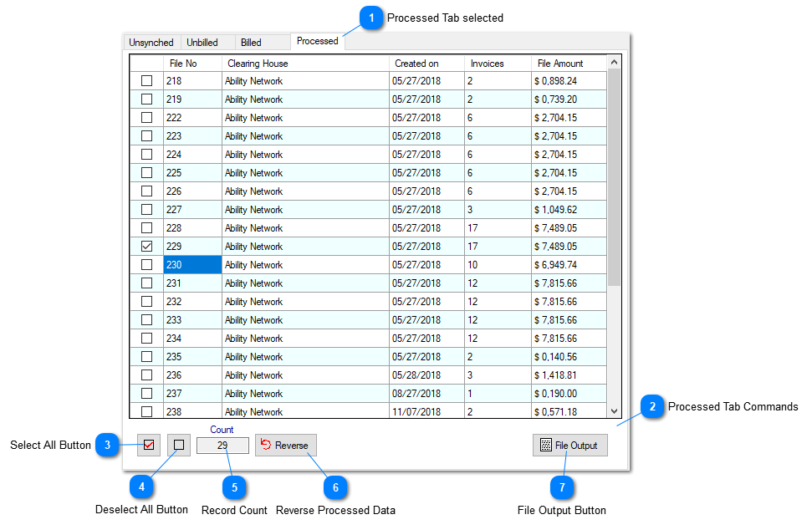Click the Deselect All checkbox icon
This screenshot has width=812, height=530.
click(x=177, y=445)
